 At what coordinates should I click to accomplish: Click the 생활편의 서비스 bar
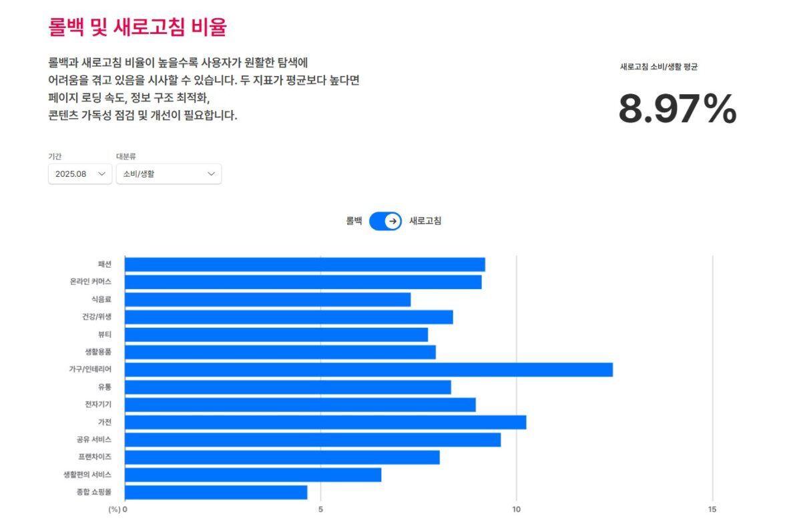point(252,475)
